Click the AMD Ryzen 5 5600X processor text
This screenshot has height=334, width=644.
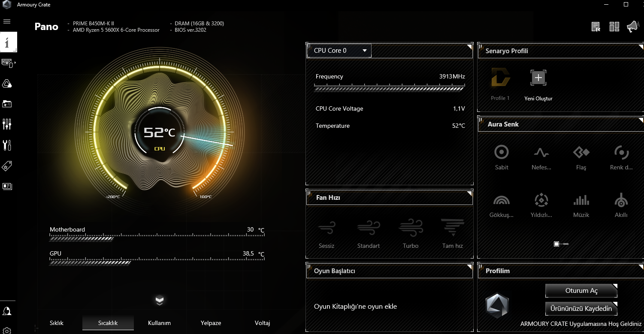[116, 30]
